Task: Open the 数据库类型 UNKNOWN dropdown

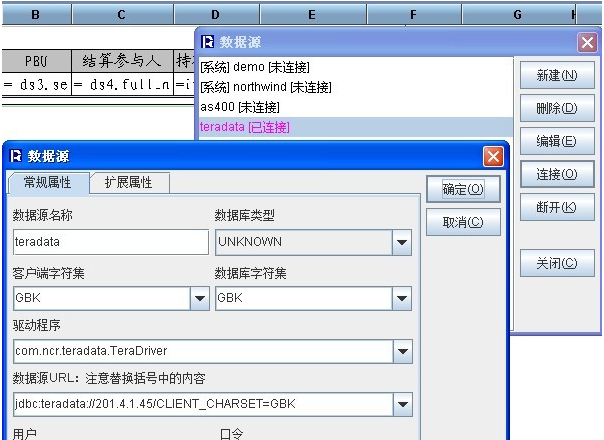Action: point(402,242)
